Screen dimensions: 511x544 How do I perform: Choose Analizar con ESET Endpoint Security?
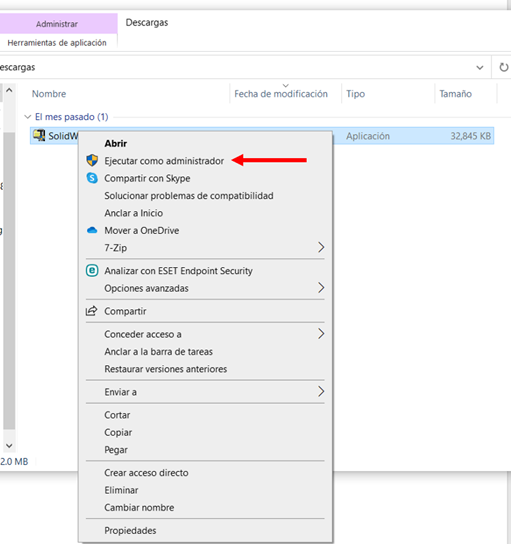pos(178,271)
